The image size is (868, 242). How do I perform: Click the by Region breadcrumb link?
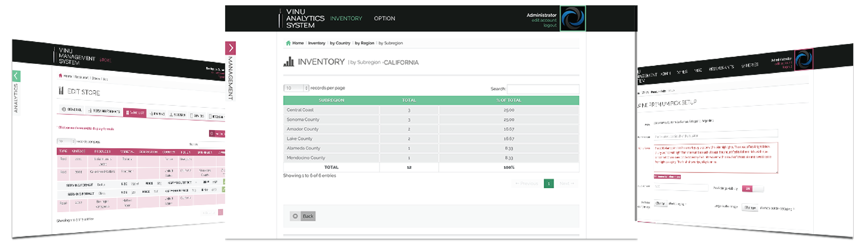pos(364,43)
